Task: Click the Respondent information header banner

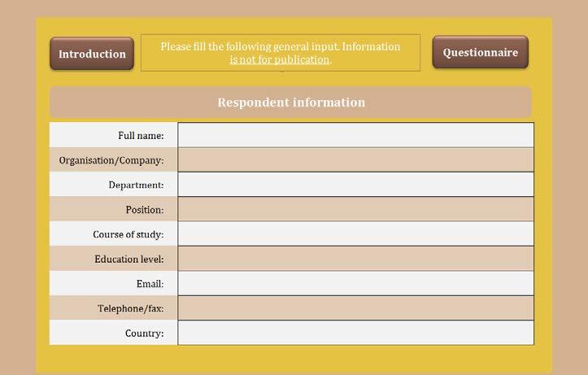Action: 290,102
